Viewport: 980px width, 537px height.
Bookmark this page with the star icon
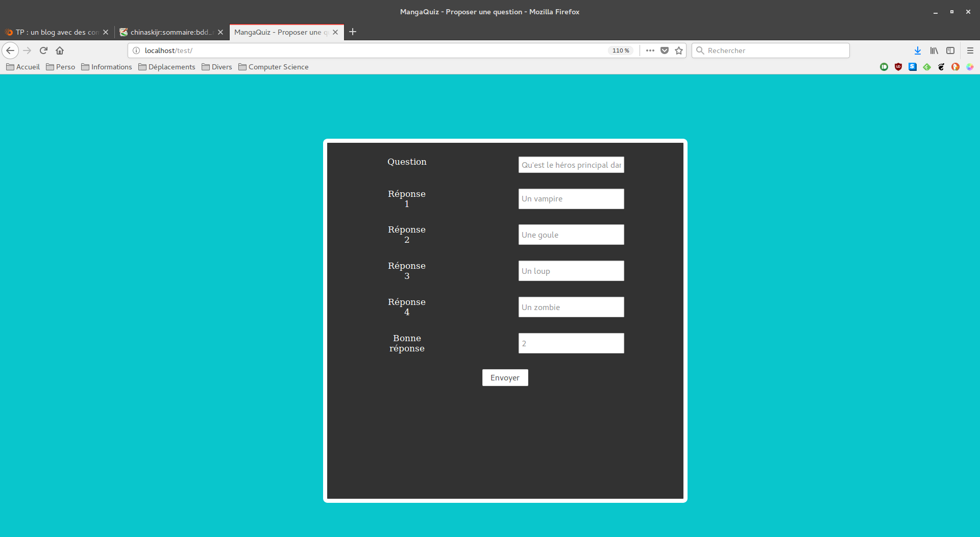coord(679,50)
